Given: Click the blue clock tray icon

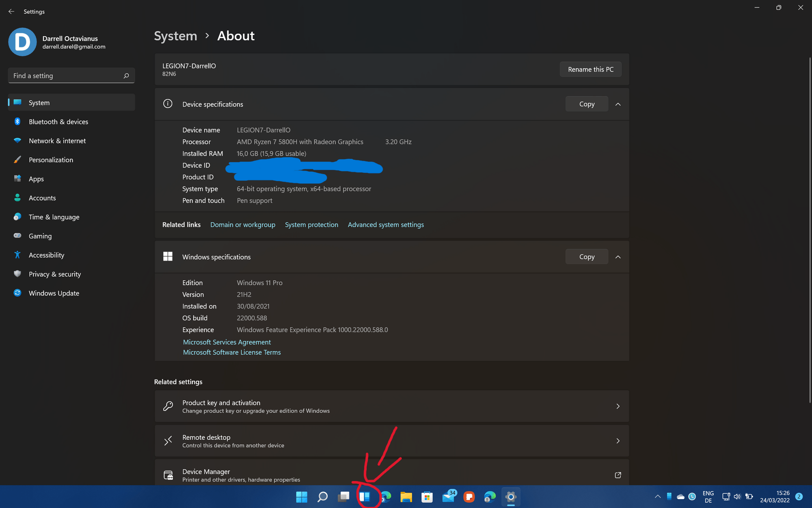Looking at the screenshot, I should (x=692, y=497).
